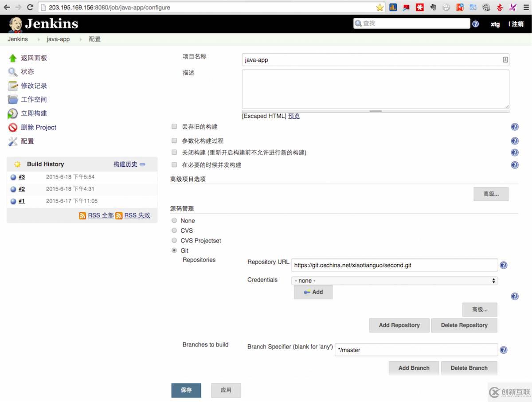This screenshot has height=402, width=532.
Task: Click into the 描述 description textarea
Action: [376, 89]
